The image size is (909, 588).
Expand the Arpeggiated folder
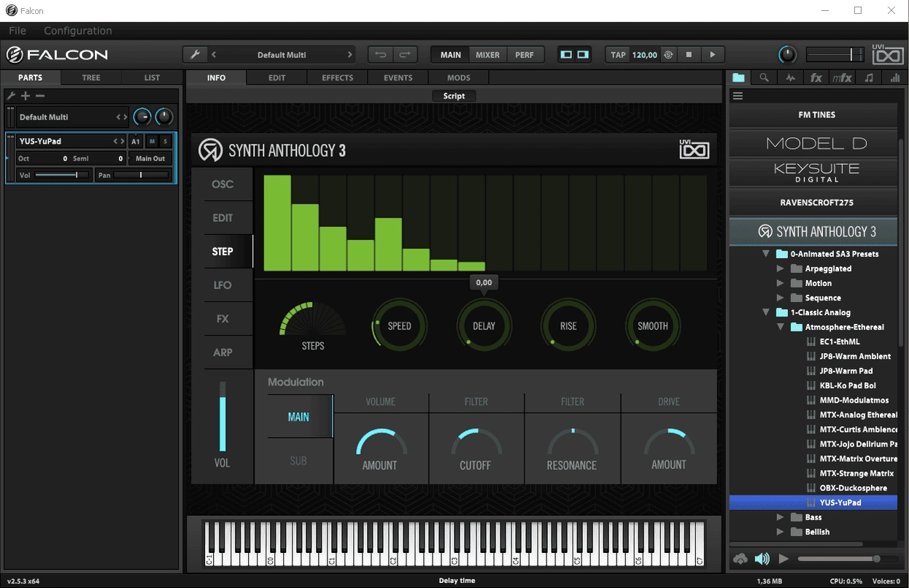[x=781, y=268]
